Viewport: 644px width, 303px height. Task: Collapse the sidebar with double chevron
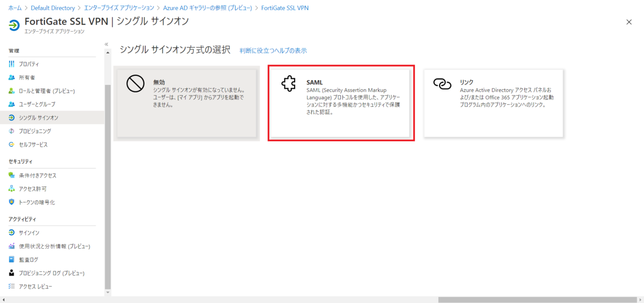pos(106,44)
